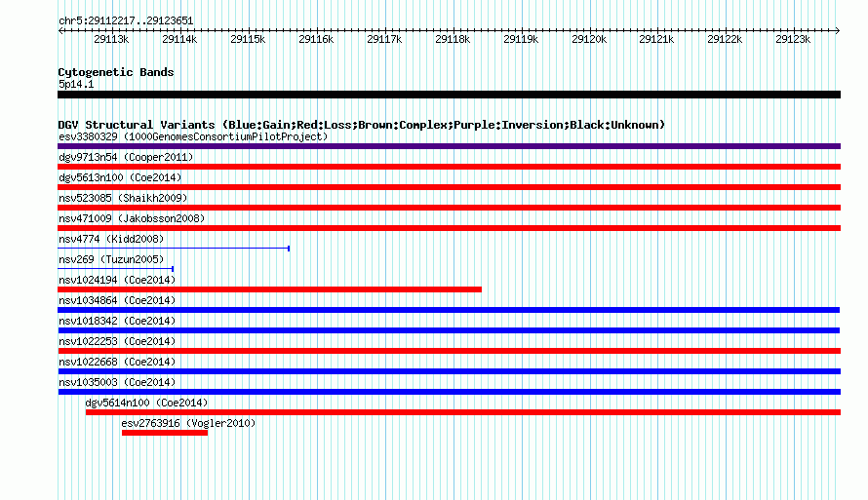The image size is (868, 500).
Task: Click the DGV Structural Variants track title
Action: click(362, 125)
